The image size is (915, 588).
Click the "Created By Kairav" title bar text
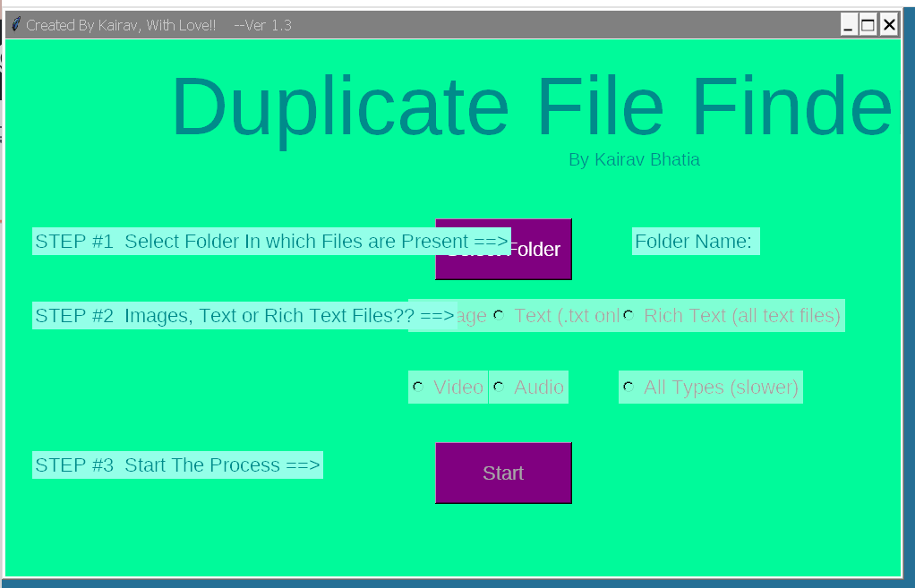pyautogui.click(x=120, y=25)
